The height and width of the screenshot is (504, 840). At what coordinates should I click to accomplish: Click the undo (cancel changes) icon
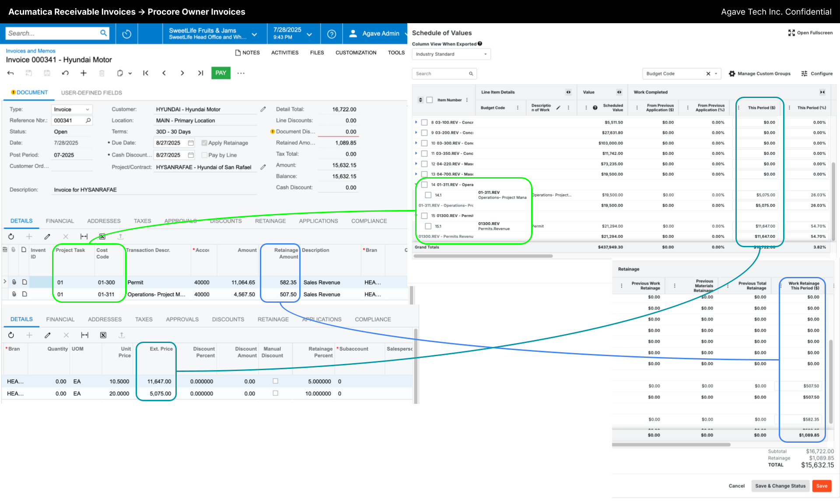click(x=65, y=73)
